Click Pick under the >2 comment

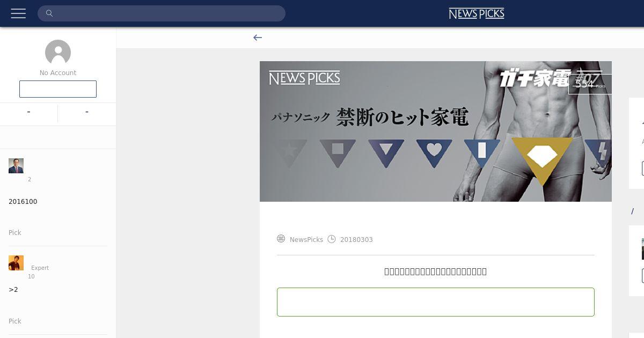point(15,321)
